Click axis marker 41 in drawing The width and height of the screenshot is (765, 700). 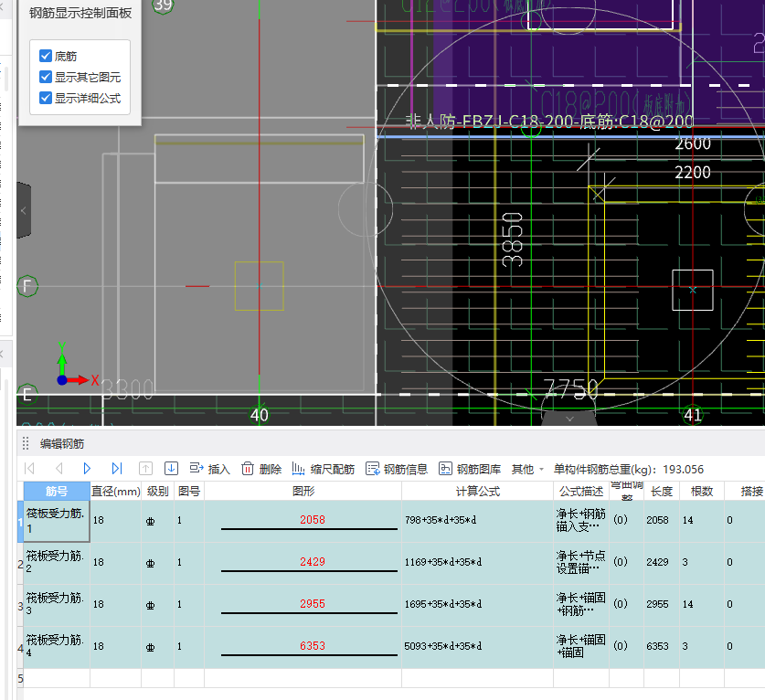coord(692,415)
